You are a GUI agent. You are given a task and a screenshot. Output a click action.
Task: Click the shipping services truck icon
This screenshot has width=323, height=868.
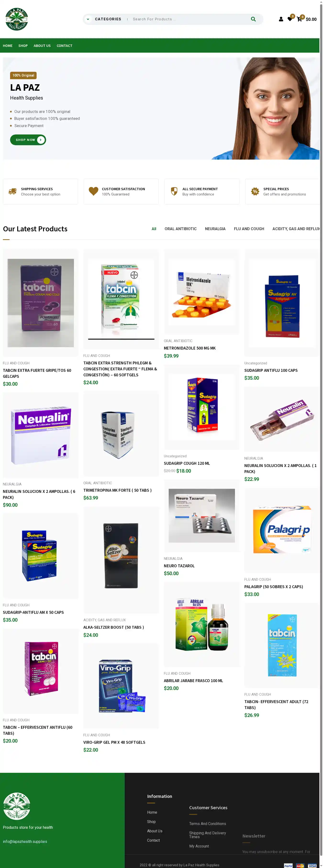click(x=12, y=191)
